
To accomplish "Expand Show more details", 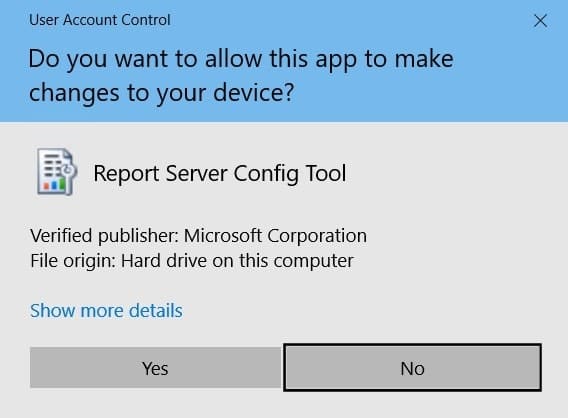I will (106, 310).
